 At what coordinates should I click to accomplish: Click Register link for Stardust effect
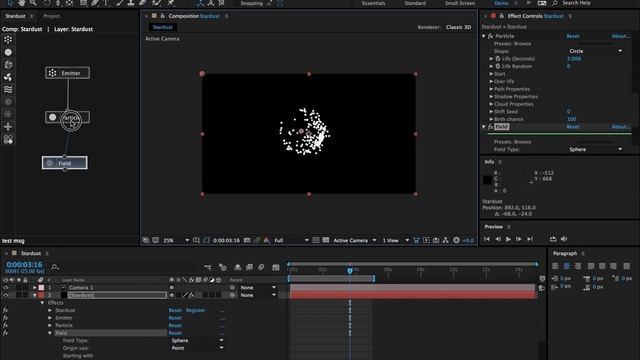click(196, 311)
